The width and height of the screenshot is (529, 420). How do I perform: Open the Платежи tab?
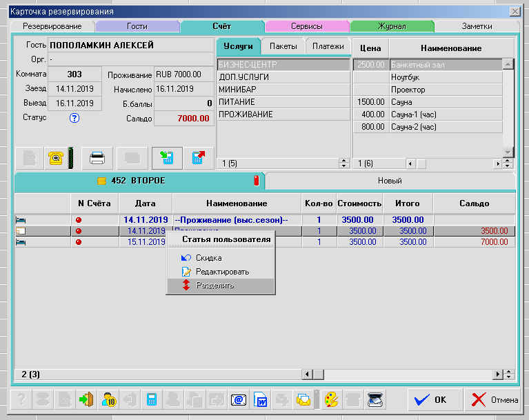coord(328,46)
